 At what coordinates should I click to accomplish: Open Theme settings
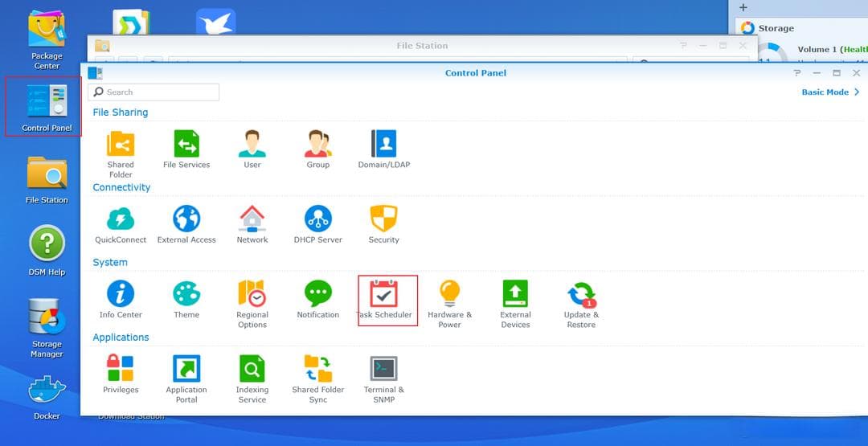186,299
